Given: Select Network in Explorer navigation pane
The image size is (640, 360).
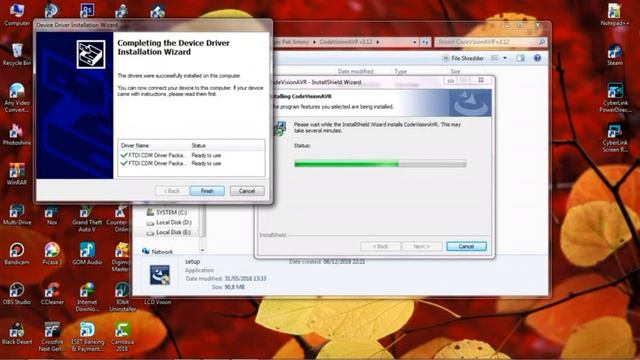Looking at the screenshot, I should [162, 252].
